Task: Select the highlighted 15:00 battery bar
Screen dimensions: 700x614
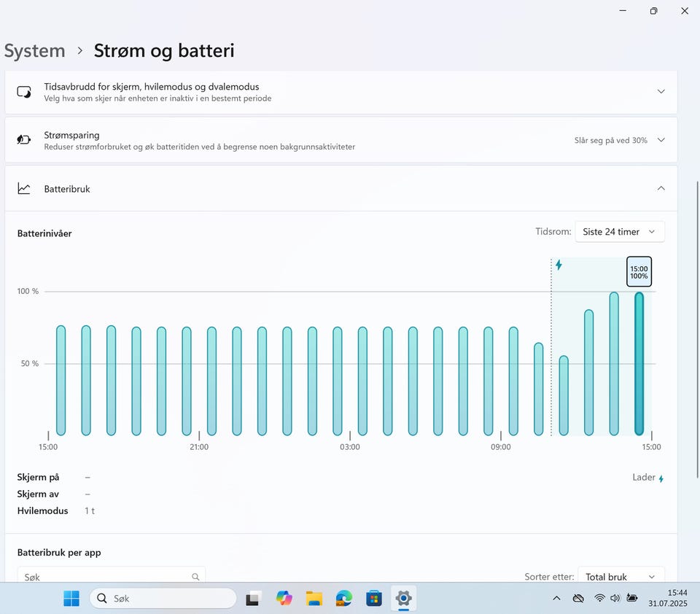Action: point(639,363)
